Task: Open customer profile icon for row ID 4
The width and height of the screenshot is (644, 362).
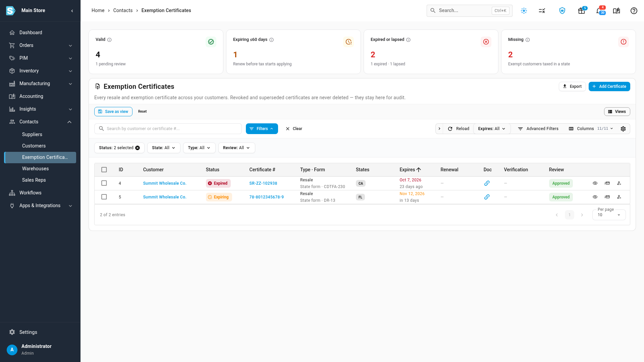Action: [619, 183]
